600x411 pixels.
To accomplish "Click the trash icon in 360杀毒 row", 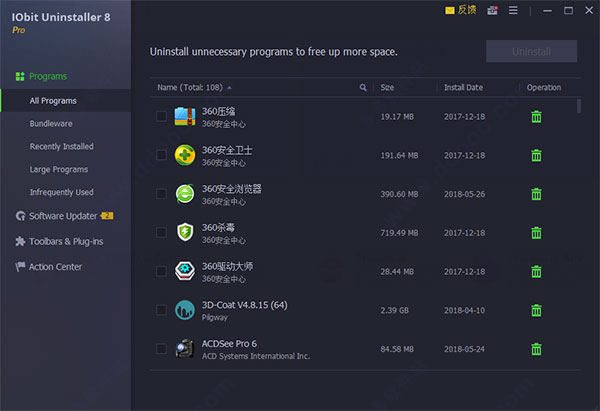I will pos(536,232).
